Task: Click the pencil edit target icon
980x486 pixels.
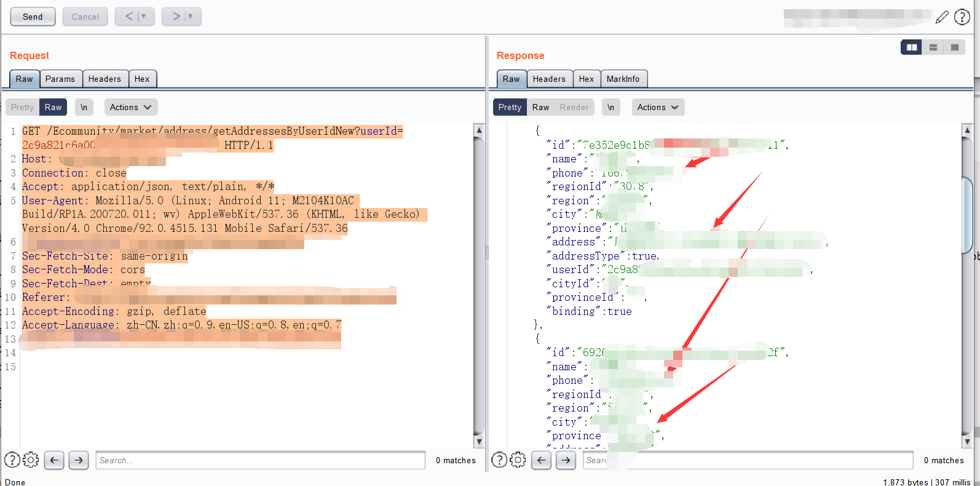Action: pyautogui.click(x=942, y=17)
